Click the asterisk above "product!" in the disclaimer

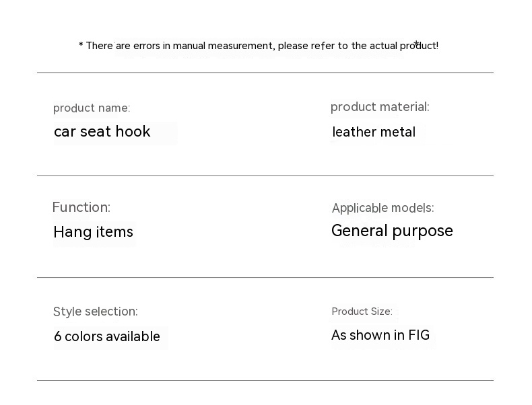coord(417,44)
